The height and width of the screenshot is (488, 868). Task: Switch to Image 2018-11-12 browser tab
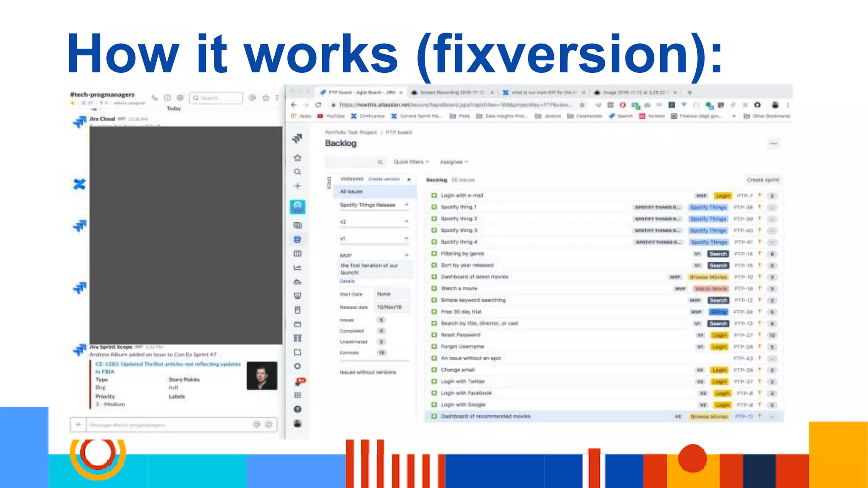coord(635,92)
